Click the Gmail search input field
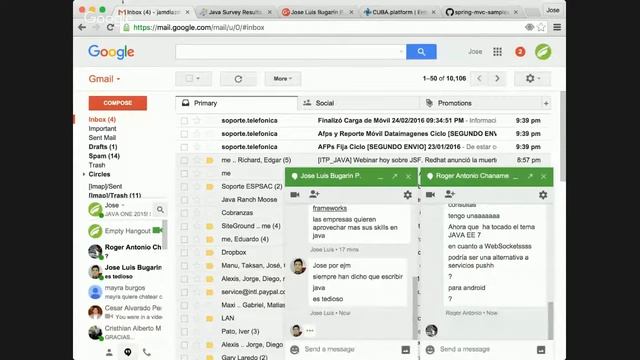640x360 pixels. (291, 52)
